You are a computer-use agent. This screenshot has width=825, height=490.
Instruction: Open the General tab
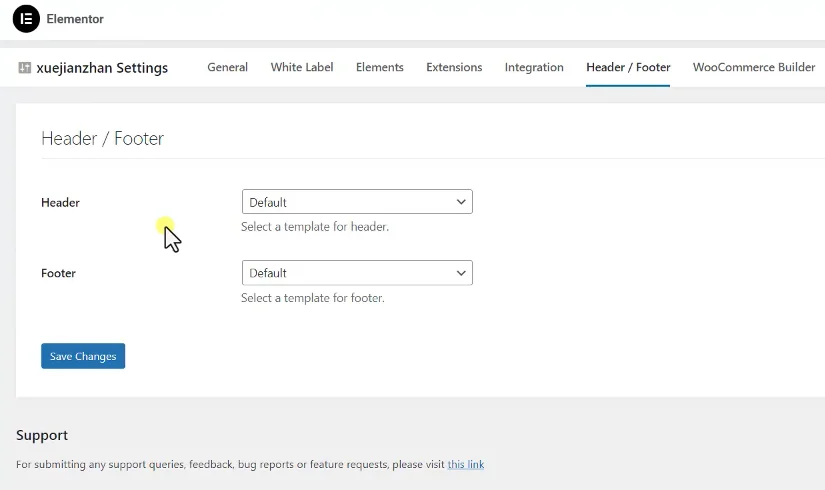point(227,67)
